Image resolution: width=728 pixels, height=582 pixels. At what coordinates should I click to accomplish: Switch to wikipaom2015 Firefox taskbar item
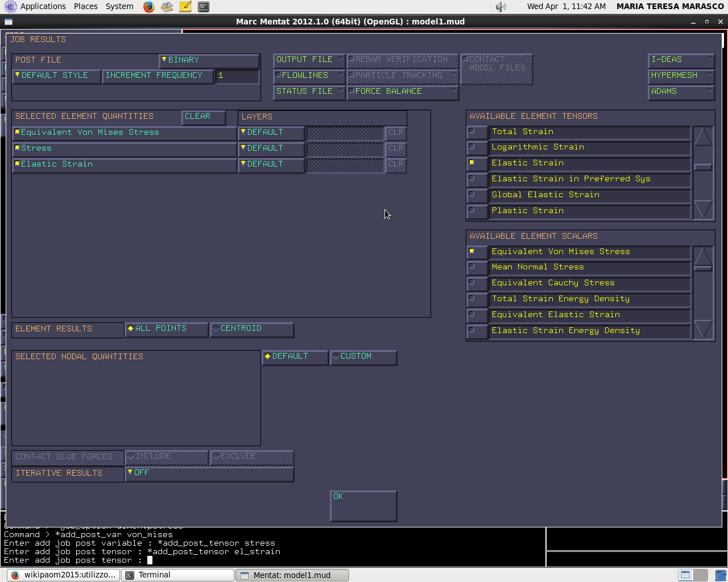coord(63,575)
